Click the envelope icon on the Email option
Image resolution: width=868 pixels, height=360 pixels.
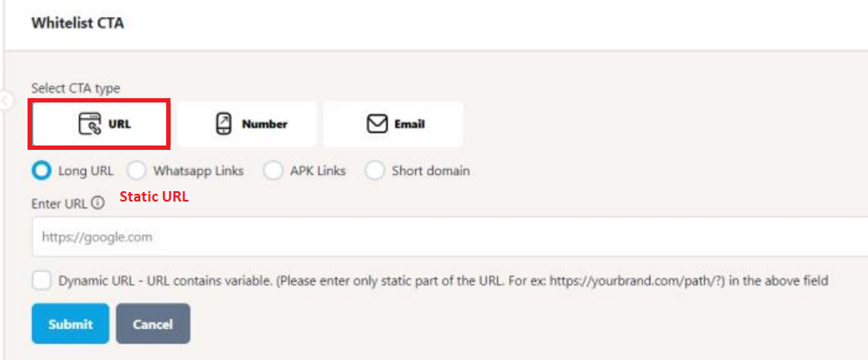pos(377,124)
